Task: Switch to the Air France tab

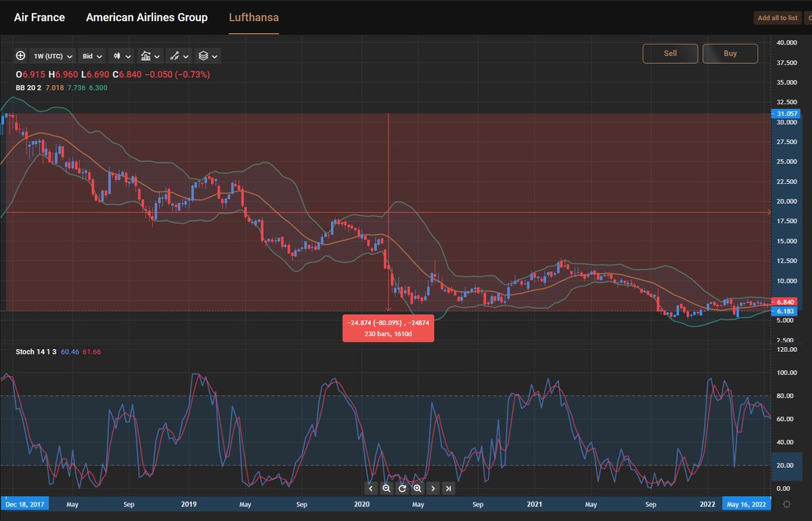Action: coord(39,18)
